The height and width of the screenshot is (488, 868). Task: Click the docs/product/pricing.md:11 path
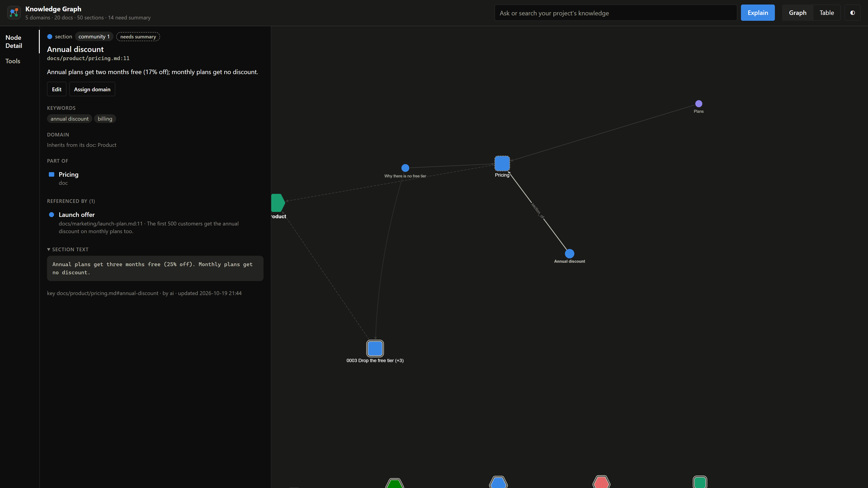(x=88, y=58)
